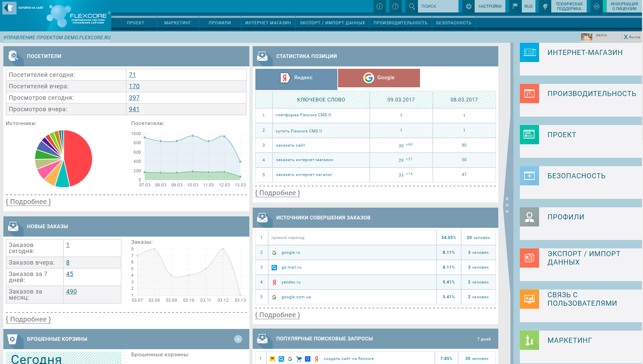The width and height of the screenshot is (643, 364).
Task: Click Подробнее link under Новые заказы
Action: pos(28,319)
